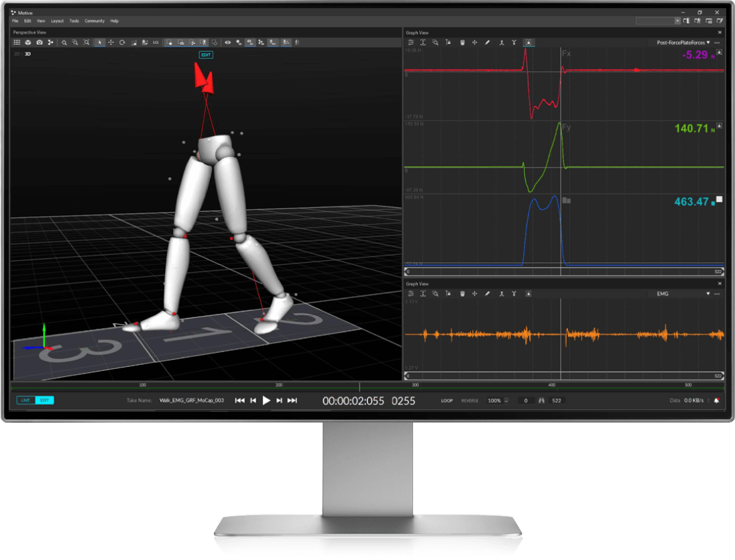735x560 pixels.
Task: Enable LOOP playback
Action: (x=447, y=400)
